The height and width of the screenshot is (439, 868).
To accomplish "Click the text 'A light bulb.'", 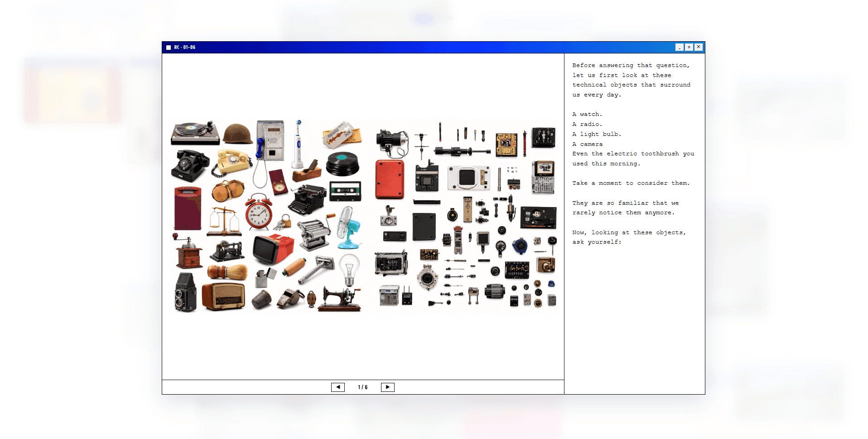I will click(x=597, y=134).
